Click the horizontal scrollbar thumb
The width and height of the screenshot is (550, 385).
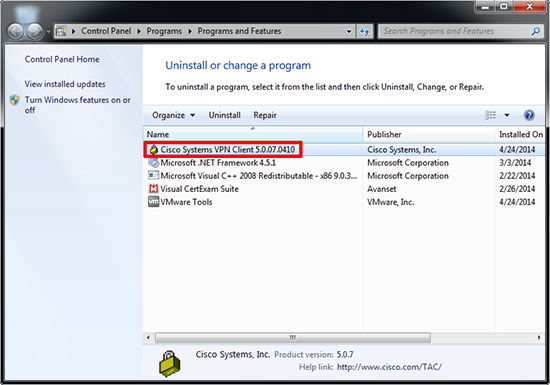[x=293, y=338]
